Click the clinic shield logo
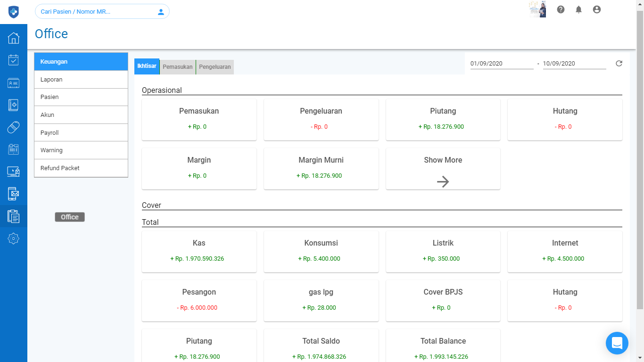Viewport: 644px width, 362px height. click(x=14, y=12)
